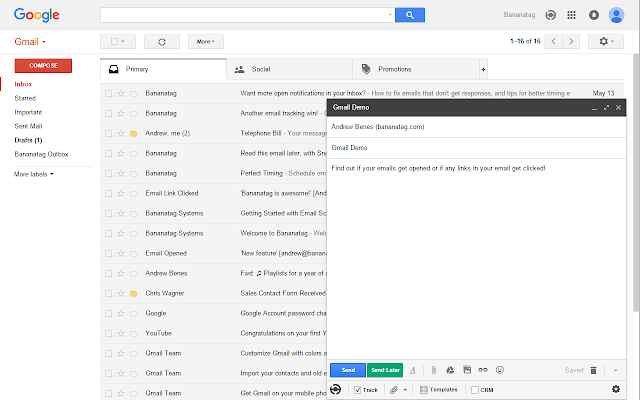This screenshot has height=400, width=640.
Task: Star the Google password email
Action: [x=121, y=313]
